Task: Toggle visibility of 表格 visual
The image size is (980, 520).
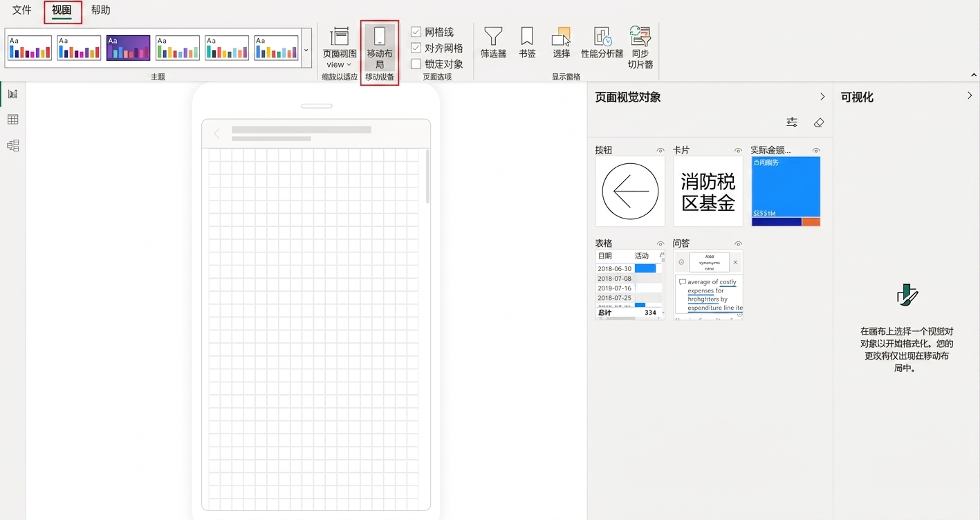Action: (x=660, y=243)
